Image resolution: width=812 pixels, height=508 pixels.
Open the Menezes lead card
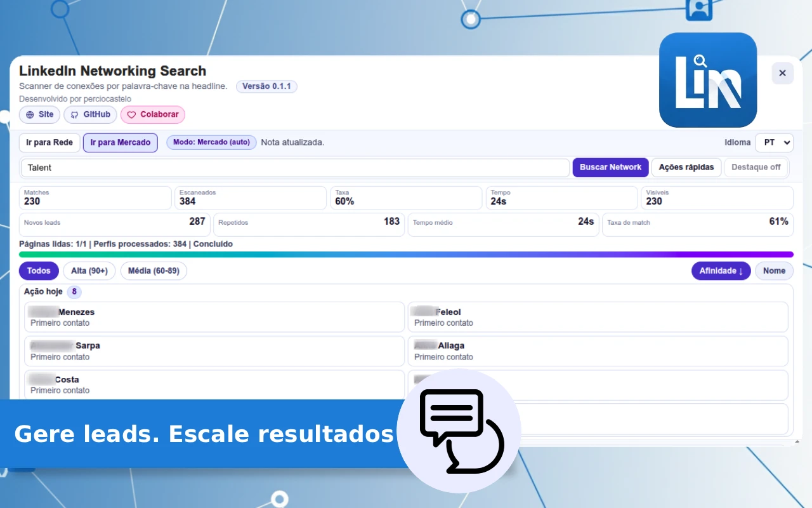coord(214,317)
